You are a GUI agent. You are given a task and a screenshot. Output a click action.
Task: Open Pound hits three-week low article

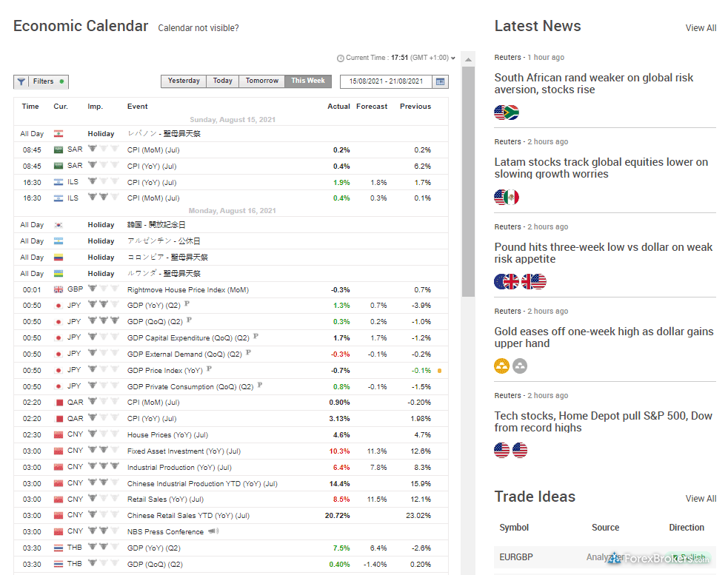pos(603,253)
